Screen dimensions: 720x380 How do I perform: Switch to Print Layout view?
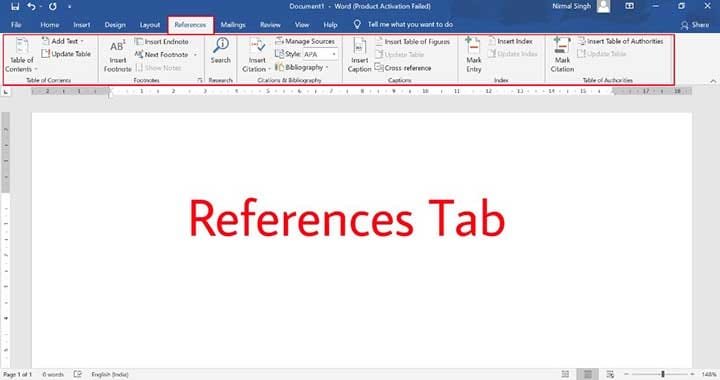[x=588, y=374]
